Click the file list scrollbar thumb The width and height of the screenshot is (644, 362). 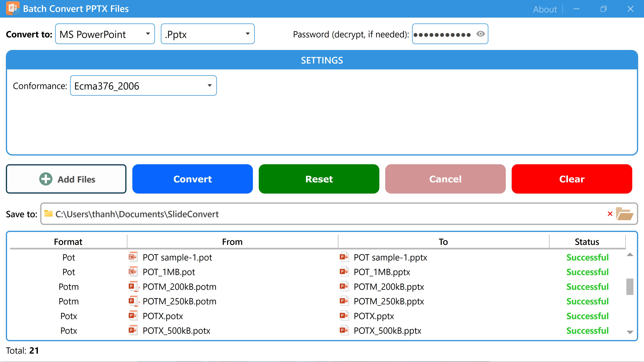[630, 287]
